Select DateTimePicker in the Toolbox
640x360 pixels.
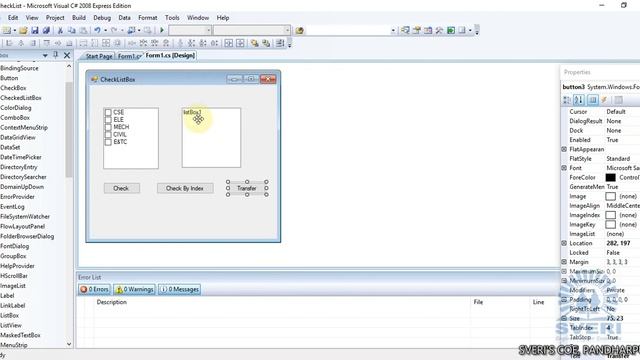tap(21, 157)
